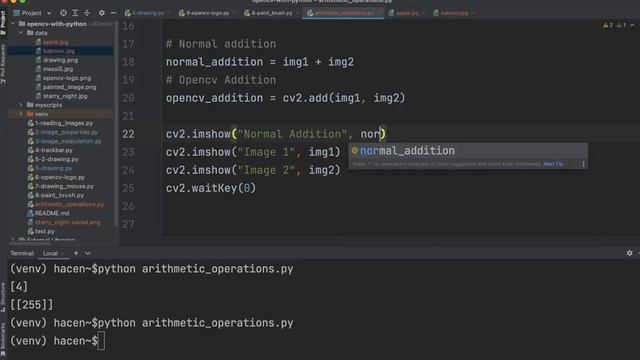Select apple.jpg in project tree
The height and width of the screenshot is (360, 640).
56,42
